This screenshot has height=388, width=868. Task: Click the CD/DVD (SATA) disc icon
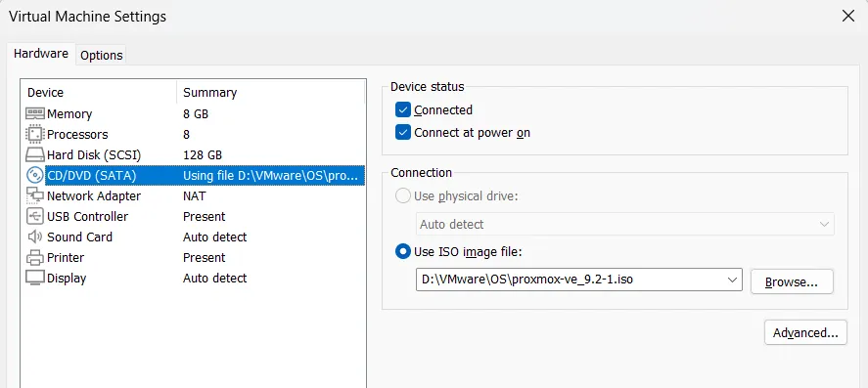pyautogui.click(x=35, y=175)
